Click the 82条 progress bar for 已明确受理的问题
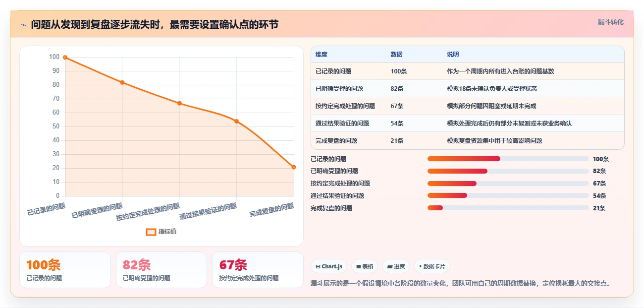The width and height of the screenshot is (644, 308). (508, 171)
